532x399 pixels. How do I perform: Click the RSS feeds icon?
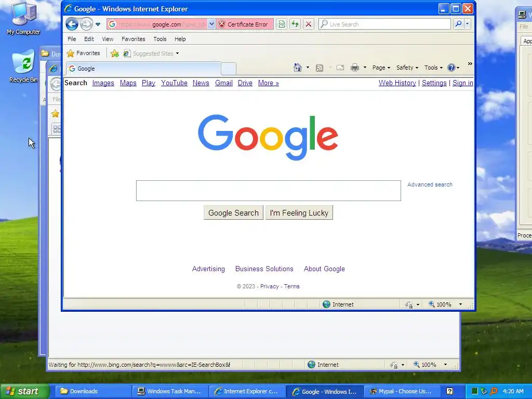320,68
